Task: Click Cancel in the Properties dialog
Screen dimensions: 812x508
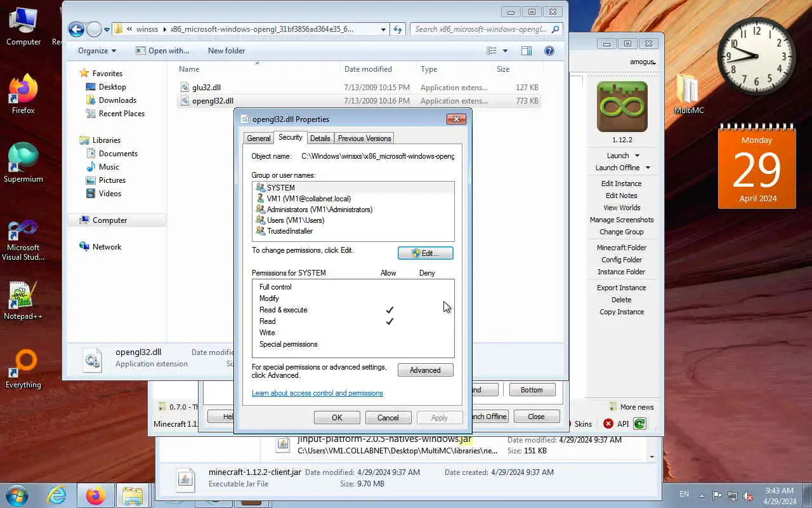Action: tap(388, 417)
